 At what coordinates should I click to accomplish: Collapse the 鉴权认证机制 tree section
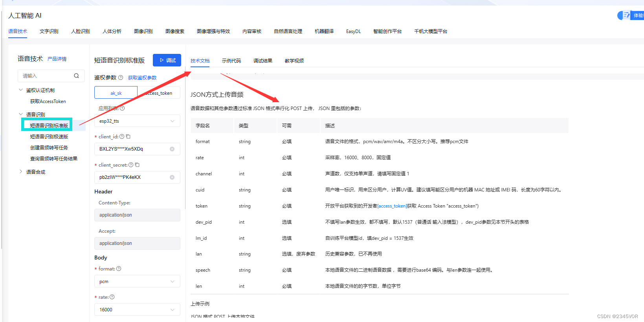click(21, 90)
